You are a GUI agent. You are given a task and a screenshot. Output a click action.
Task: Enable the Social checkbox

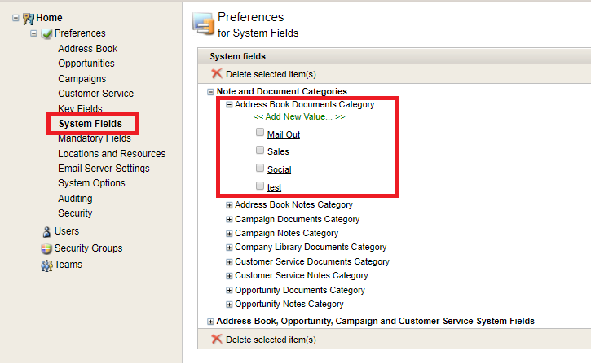[260, 168]
